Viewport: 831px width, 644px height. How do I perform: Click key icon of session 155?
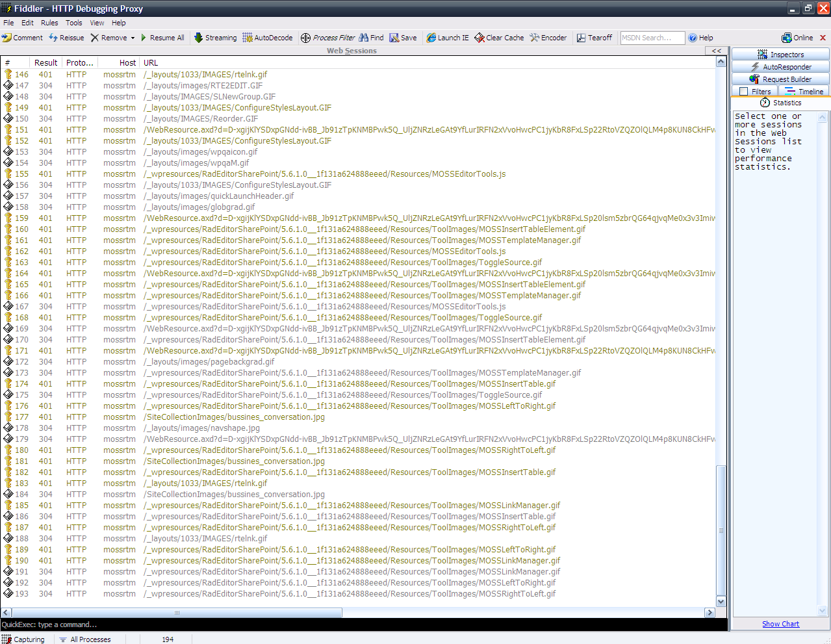pyautogui.click(x=8, y=174)
